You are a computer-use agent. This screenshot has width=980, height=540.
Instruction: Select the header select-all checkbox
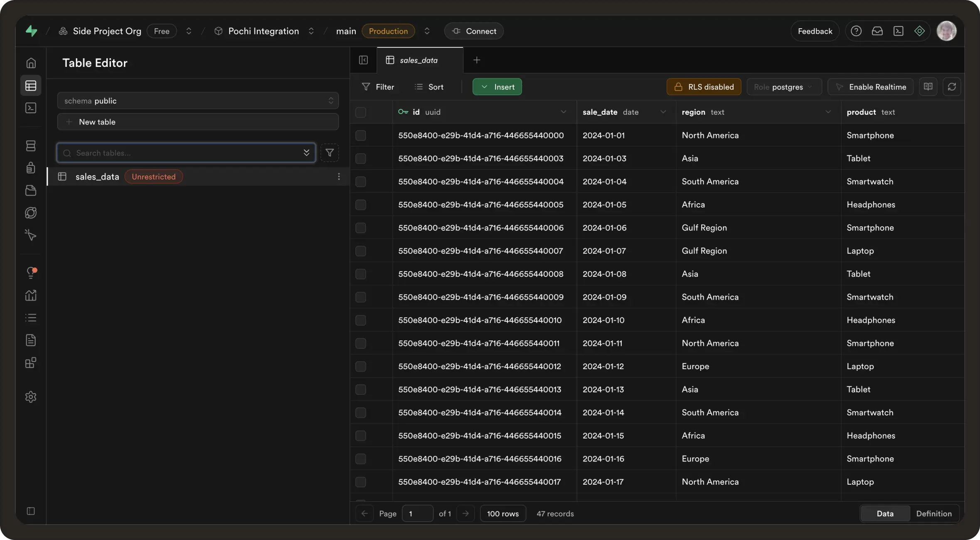coord(360,112)
